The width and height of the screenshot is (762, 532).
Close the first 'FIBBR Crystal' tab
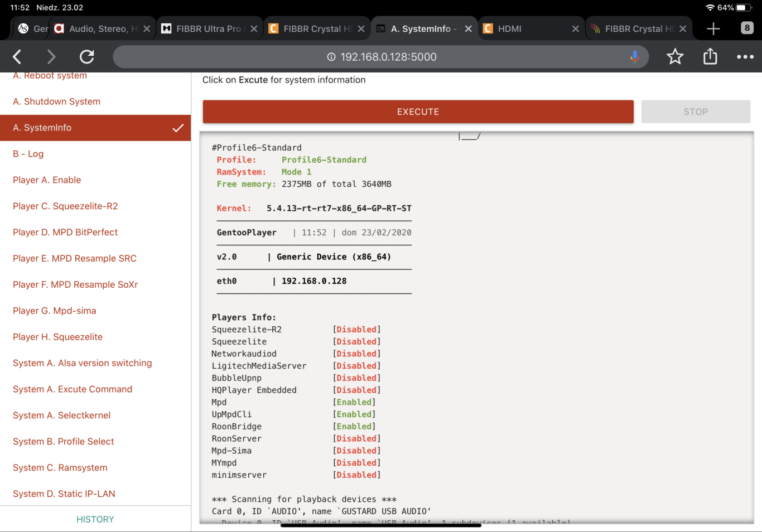point(361,28)
